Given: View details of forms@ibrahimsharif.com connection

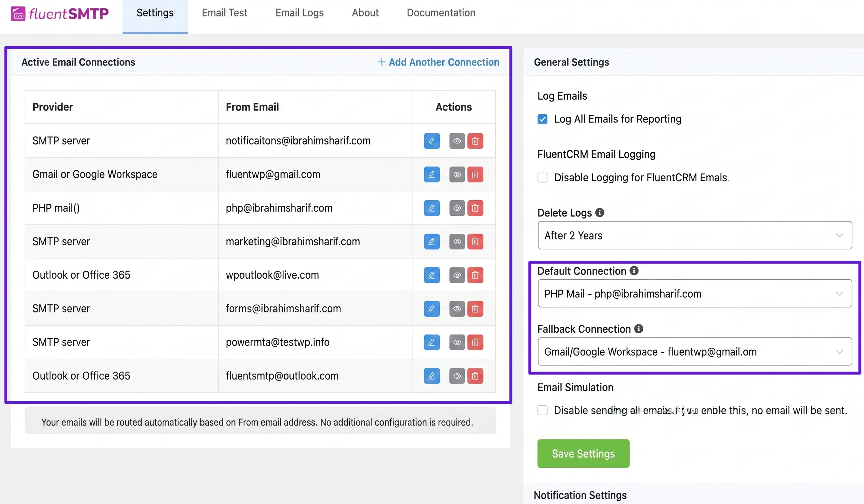Looking at the screenshot, I should [457, 309].
